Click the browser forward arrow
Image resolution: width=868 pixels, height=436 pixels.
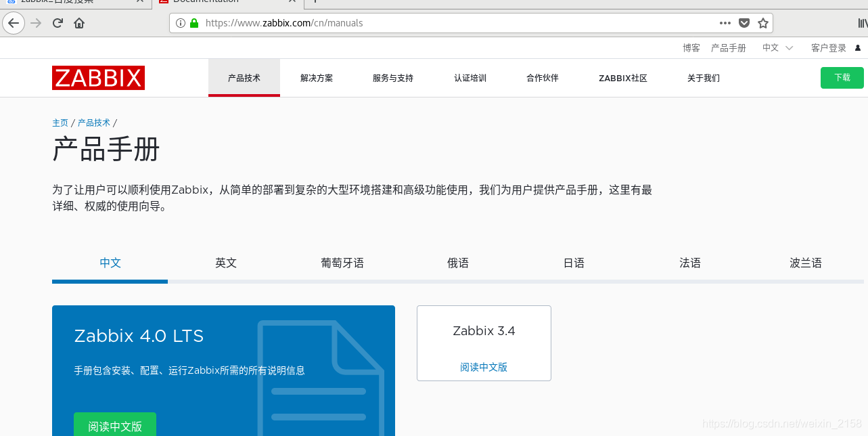click(x=37, y=23)
